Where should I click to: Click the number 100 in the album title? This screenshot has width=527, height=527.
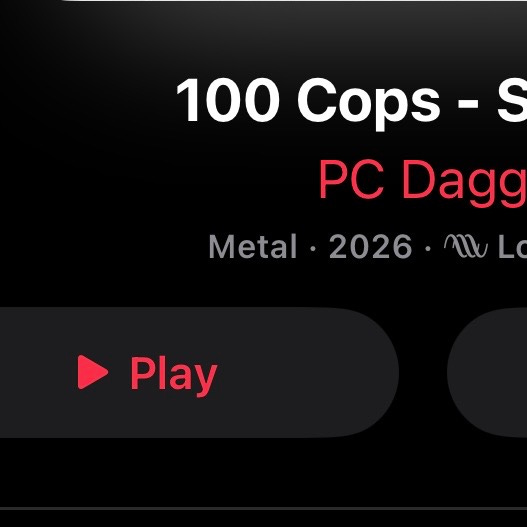[x=228, y=100]
